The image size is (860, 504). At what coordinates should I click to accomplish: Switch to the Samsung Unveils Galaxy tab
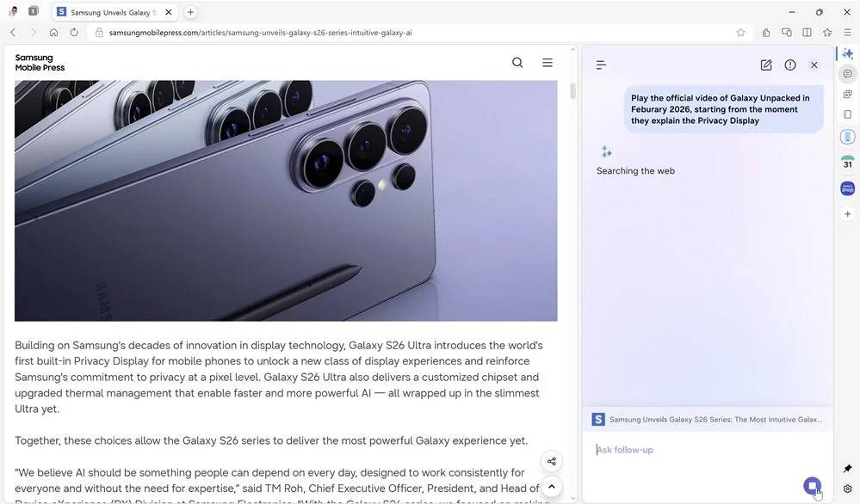coord(112,12)
